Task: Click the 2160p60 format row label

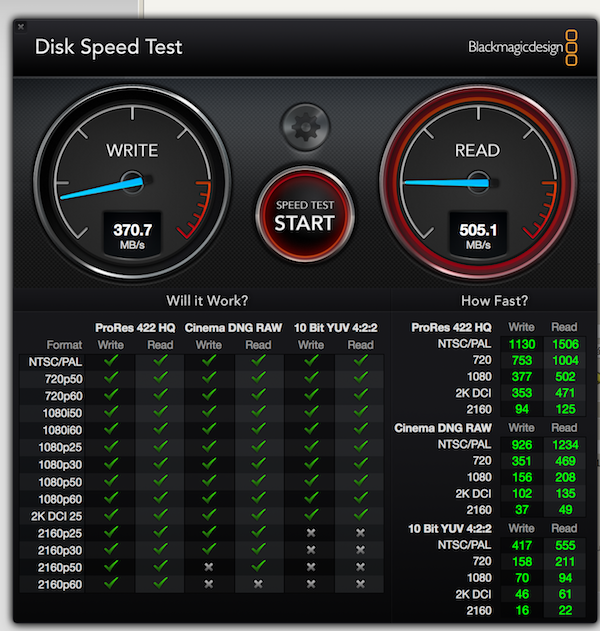Action: pyautogui.click(x=60, y=584)
